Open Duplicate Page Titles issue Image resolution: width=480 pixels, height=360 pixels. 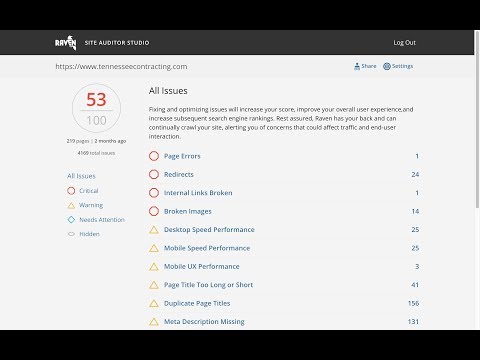[x=197, y=303]
